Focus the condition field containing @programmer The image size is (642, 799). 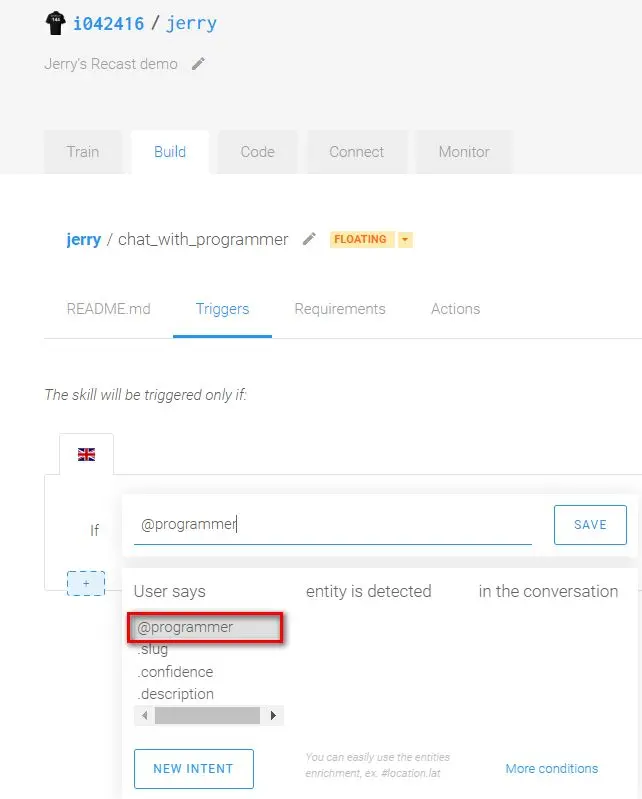click(333, 525)
